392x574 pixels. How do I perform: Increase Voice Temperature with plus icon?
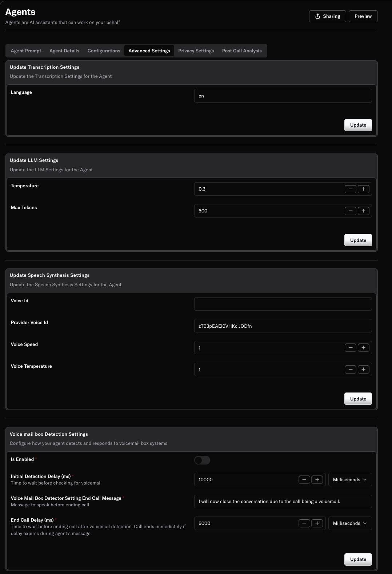point(363,370)
